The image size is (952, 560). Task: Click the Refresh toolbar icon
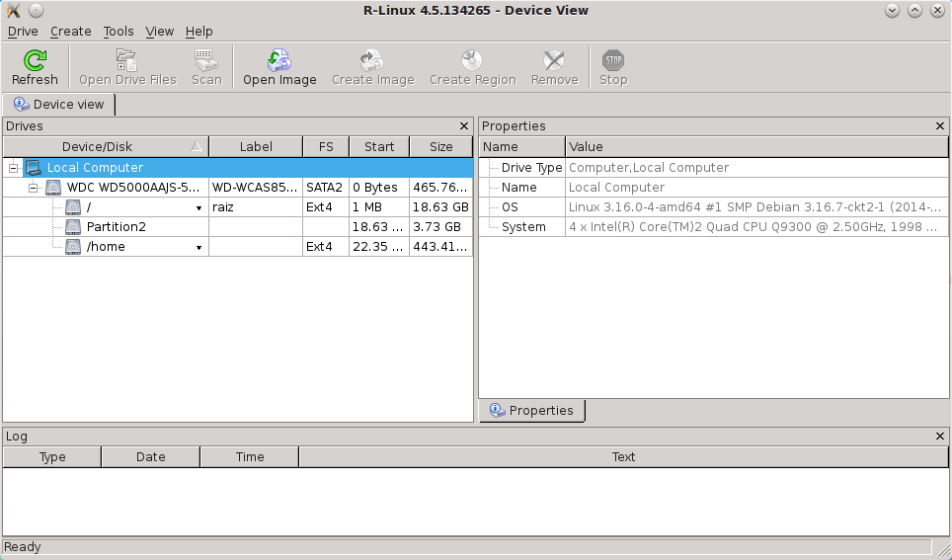click(x=35, y=61)
